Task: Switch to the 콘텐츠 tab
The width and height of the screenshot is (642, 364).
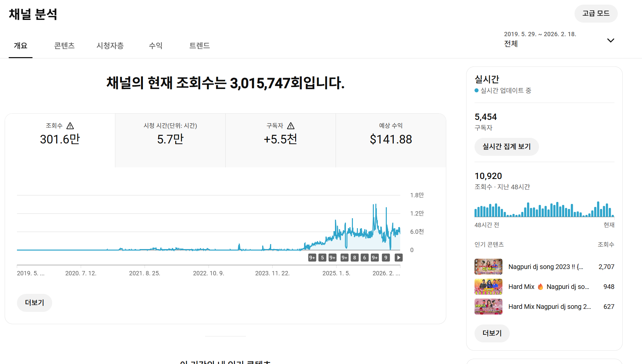Action: (64, 45)
